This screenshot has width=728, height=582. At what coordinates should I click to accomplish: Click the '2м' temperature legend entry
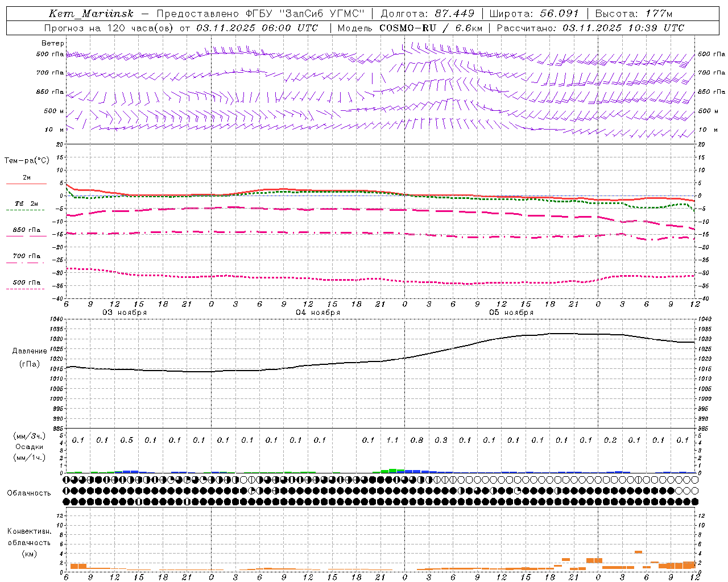[27, 177]
